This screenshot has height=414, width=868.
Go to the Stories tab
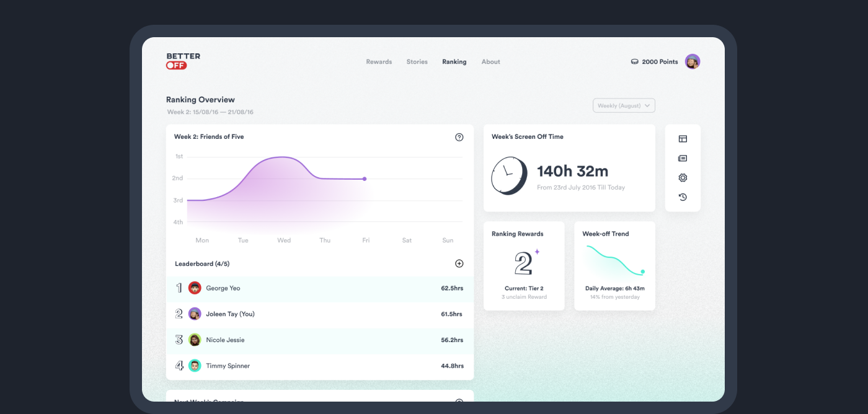tap(417, 62)
